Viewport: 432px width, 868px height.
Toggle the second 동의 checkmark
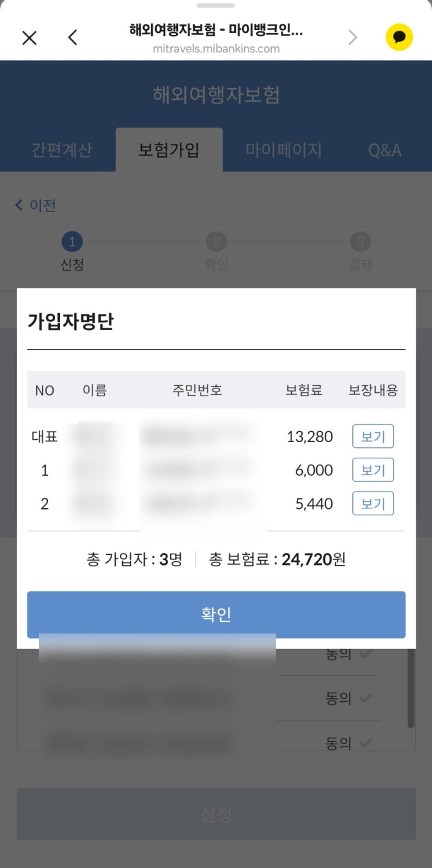366,698
